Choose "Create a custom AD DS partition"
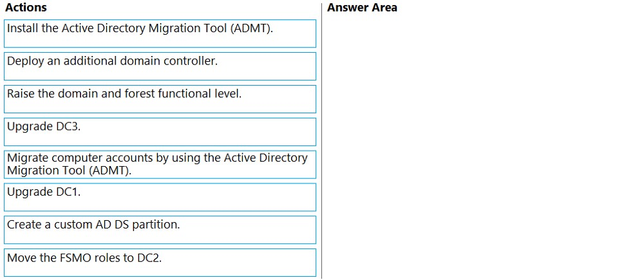The width and height of the screenshot is (644, 280). pyautogui.click(x=160, y=230)
